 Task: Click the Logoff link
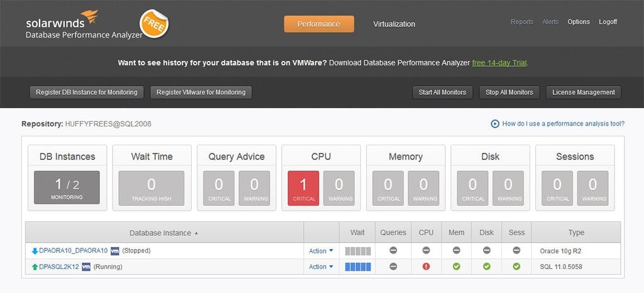pos(608,22)
